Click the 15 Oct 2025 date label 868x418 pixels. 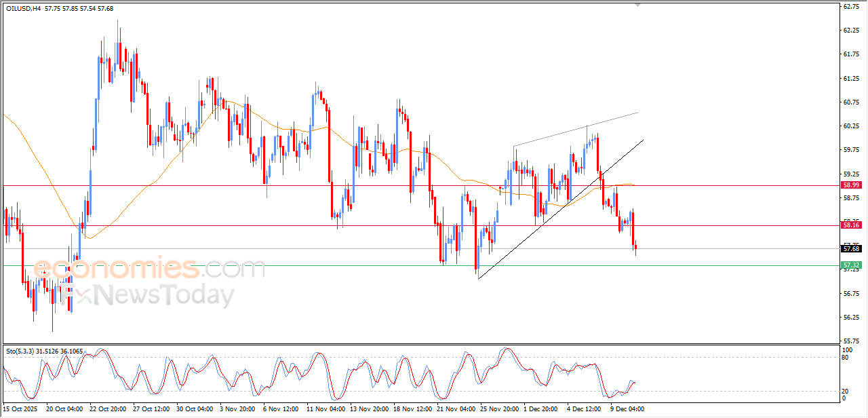(x=20, y=409)
